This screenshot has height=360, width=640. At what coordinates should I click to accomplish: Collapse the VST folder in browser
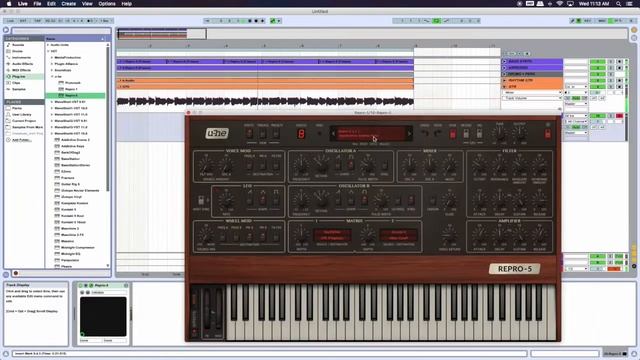click(48, 51)
